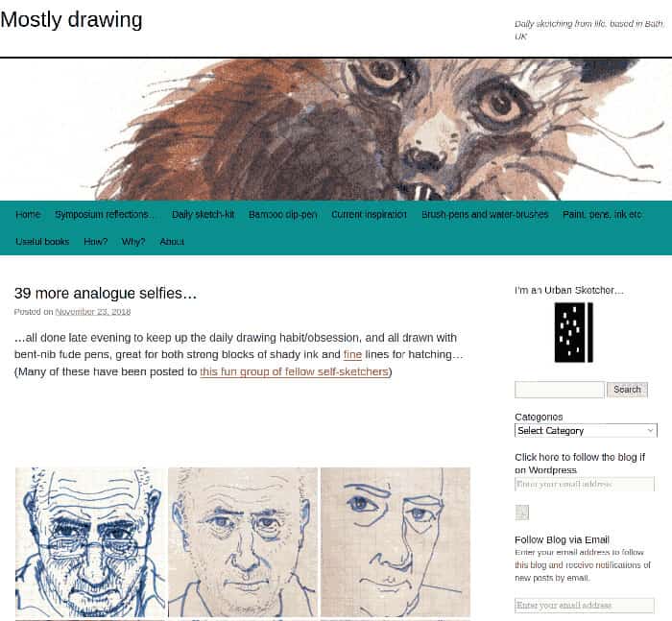This screenshot has width=672, height=621.
Task: Follow the fun group of self-sketchers link
Action: (x=294, y=371)
